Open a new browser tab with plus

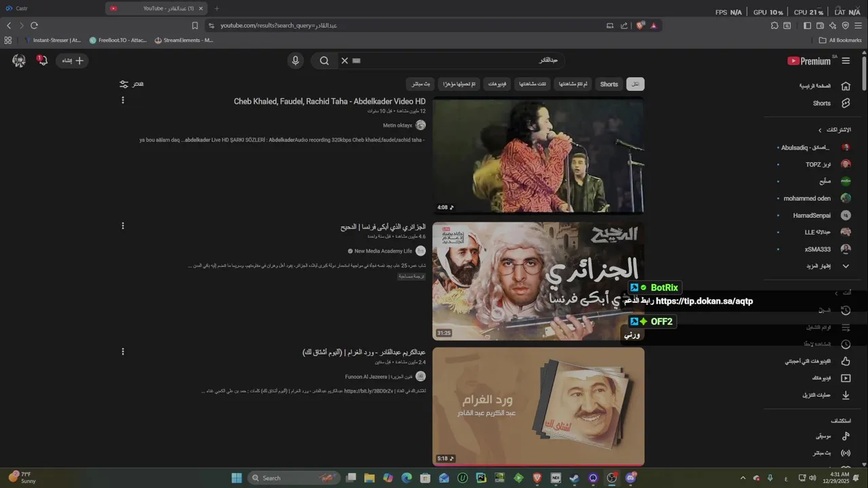(x=217, y=8)
